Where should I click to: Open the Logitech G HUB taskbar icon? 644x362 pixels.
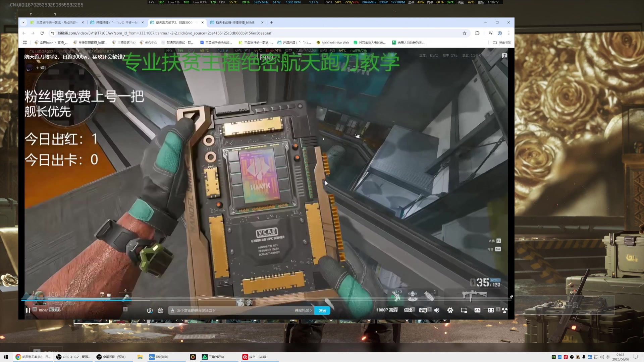193,357
